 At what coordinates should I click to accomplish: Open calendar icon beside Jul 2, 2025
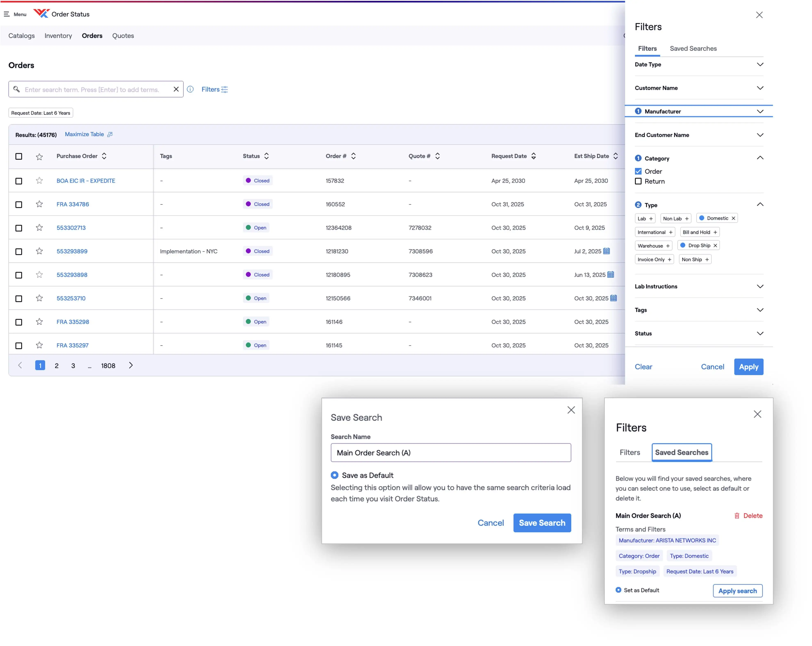click(x=606, y=251)
